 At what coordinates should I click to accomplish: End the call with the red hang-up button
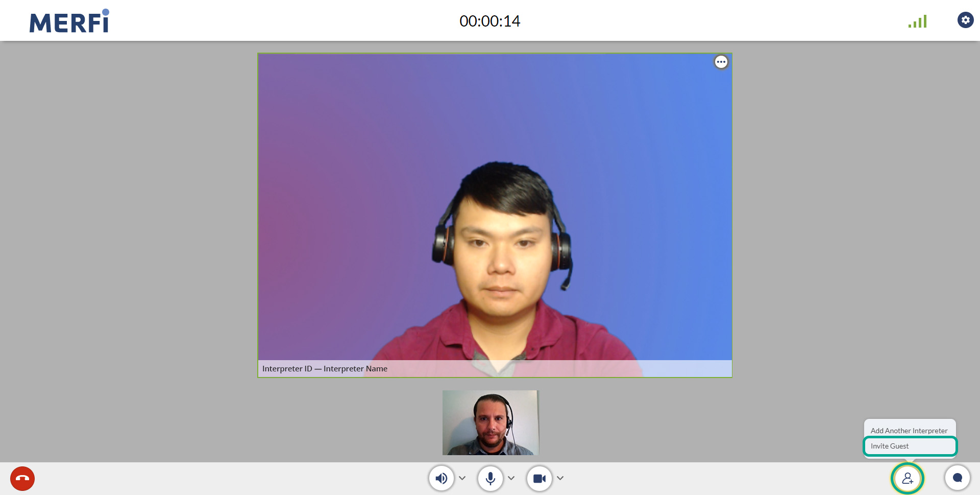(22, 479)
